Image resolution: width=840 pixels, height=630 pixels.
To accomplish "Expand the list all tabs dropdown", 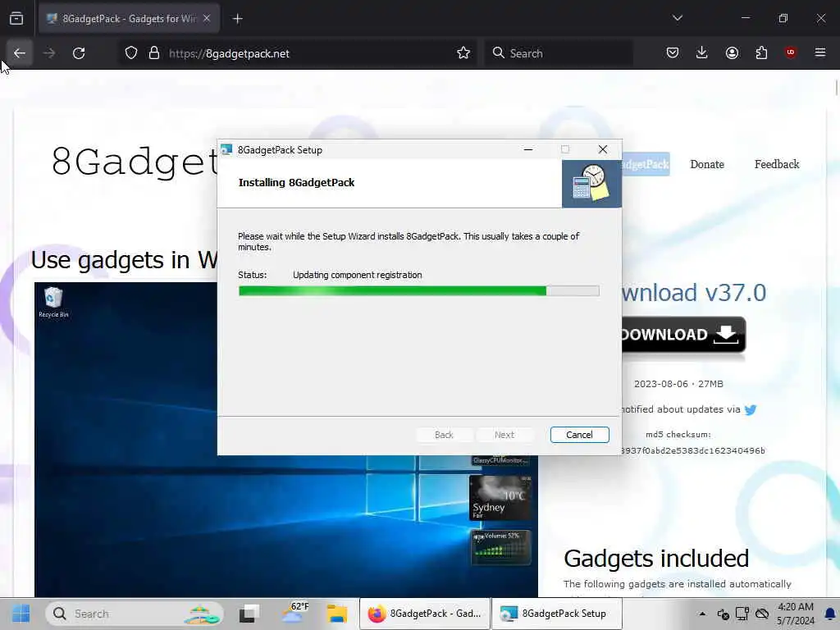I will tap(678, 18).
